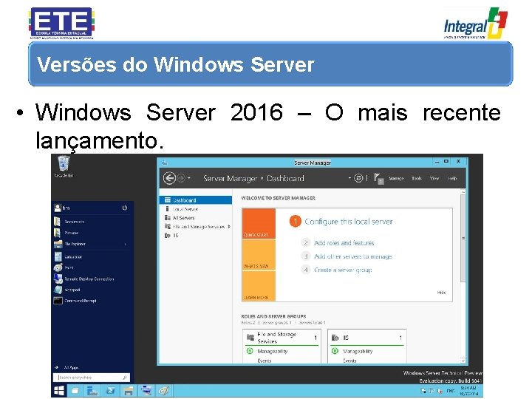Screen dimensions: 532x399
Task: Click Configure this local server link
Action: (349, 222)
